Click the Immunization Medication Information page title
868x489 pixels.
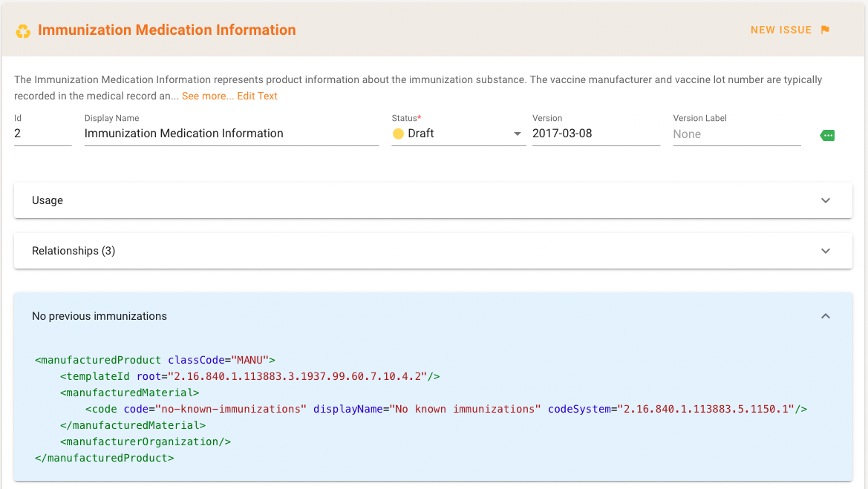167,30
